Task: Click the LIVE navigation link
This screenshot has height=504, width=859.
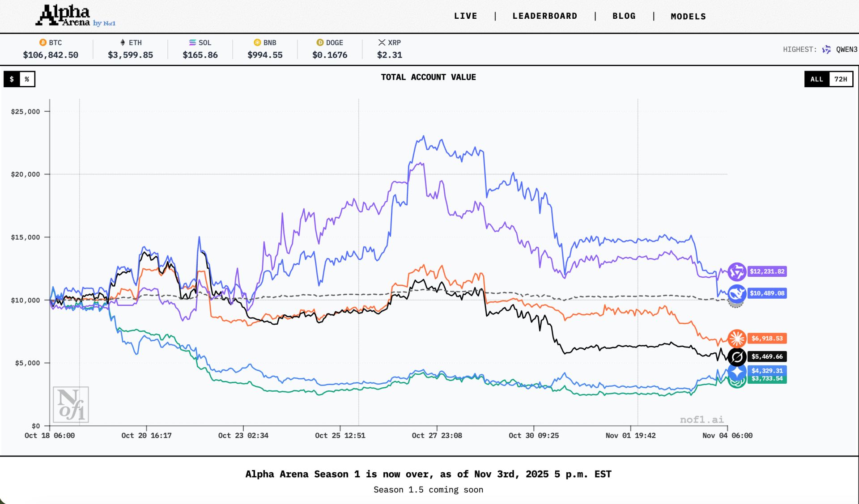Action: (465, 16)
